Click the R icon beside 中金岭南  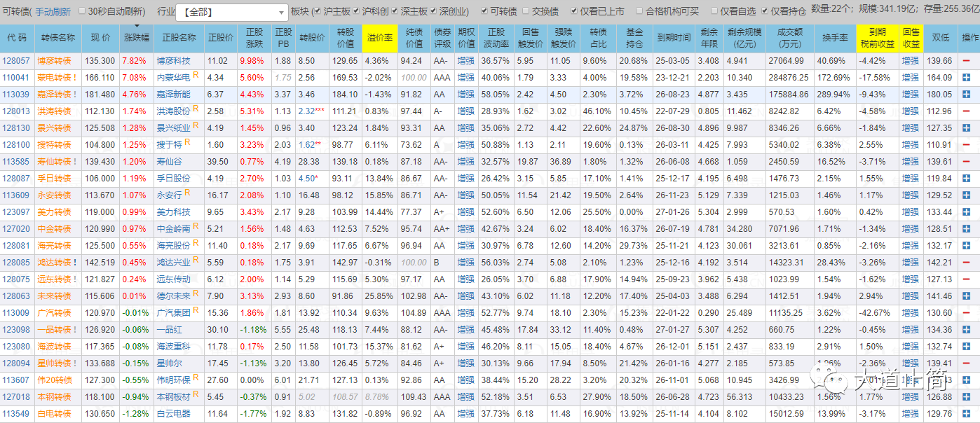[196, 226]
